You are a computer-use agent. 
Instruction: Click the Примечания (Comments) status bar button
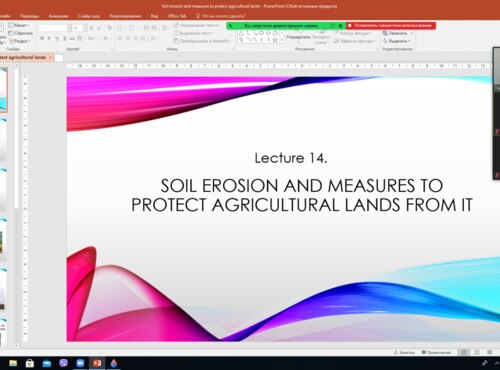click(x=436, y=352)
